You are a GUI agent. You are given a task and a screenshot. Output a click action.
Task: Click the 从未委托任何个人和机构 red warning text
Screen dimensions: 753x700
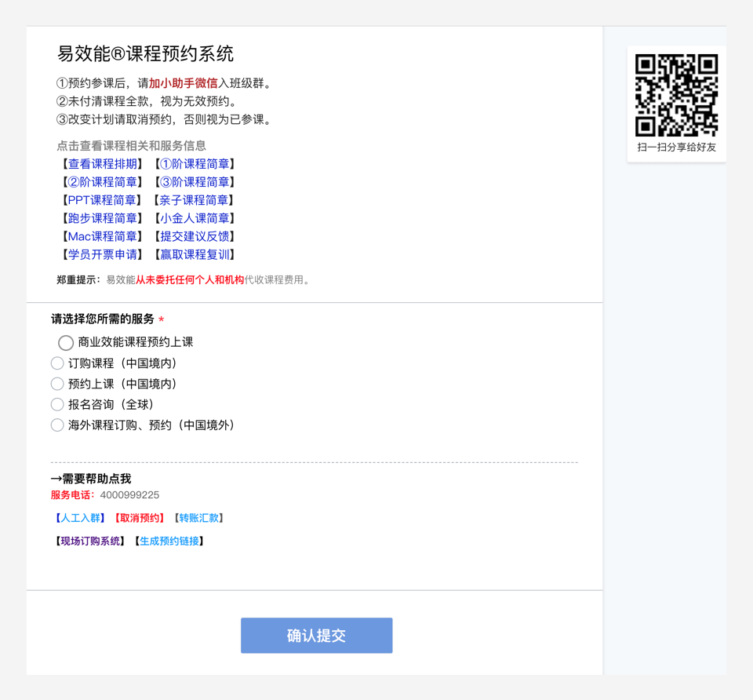[190, 279]
